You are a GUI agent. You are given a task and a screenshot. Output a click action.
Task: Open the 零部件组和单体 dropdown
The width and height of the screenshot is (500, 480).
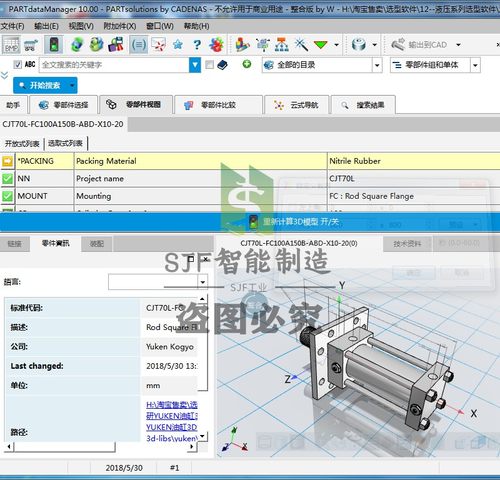click(x=475, y=65)
